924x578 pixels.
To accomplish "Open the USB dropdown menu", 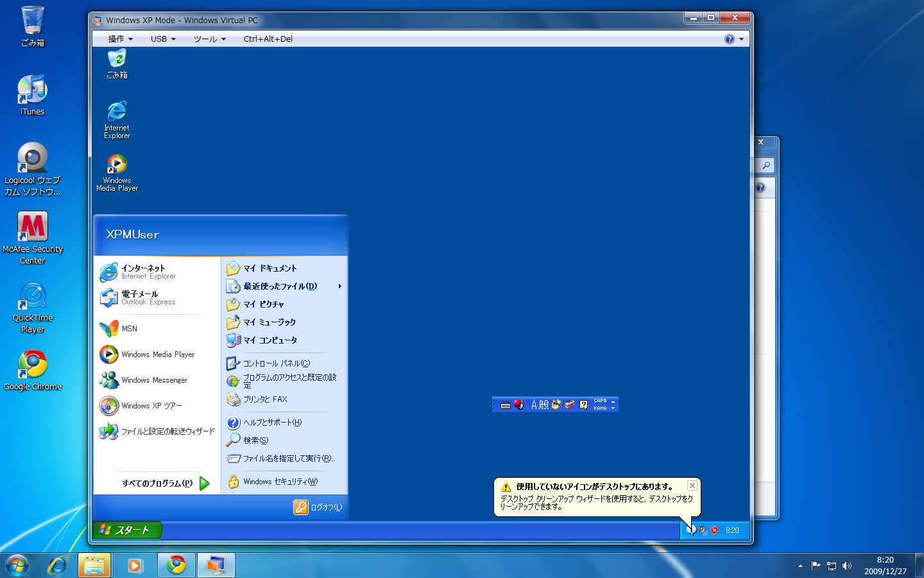I will click(163, 39).
